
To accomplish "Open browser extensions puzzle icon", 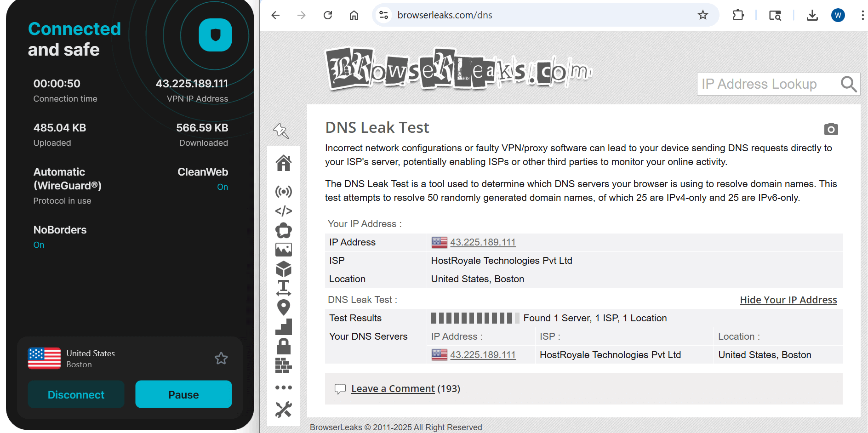I will (738, 15).
